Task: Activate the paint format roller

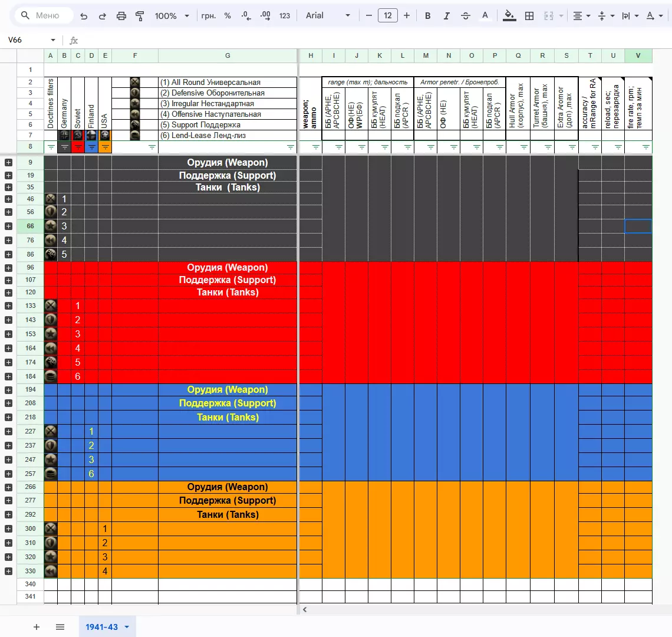Action: click(x=140, y=16)
